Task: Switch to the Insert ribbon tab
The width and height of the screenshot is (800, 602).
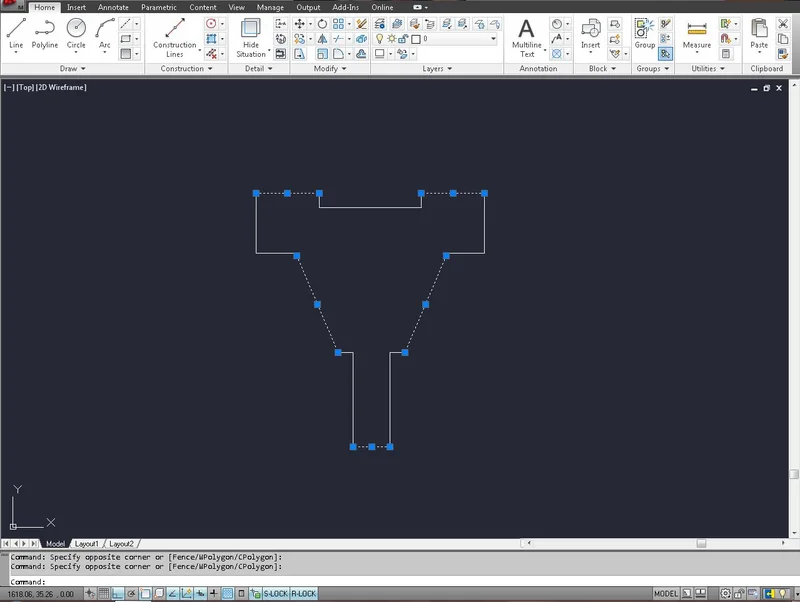Action: point(77,6)
